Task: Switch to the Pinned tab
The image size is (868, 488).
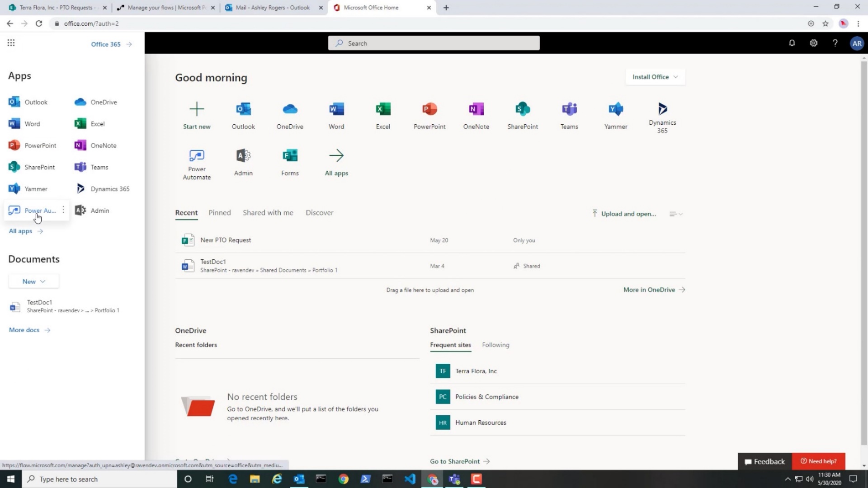Action: (220, 212)
